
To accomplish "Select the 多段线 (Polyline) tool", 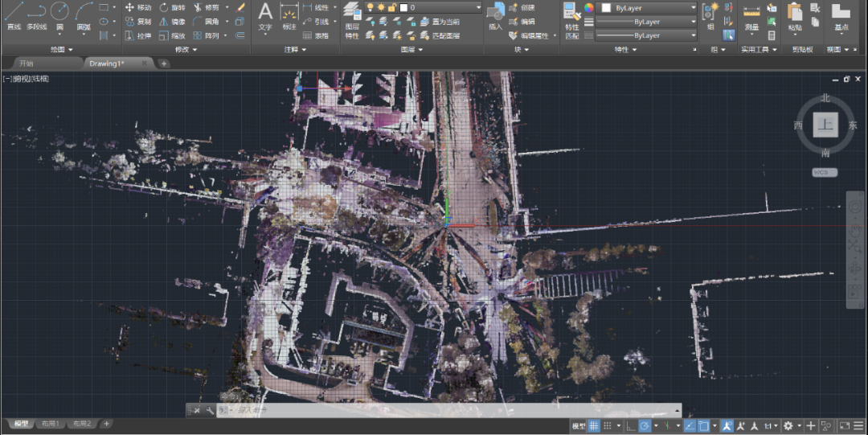I will [x=36, y=17].
